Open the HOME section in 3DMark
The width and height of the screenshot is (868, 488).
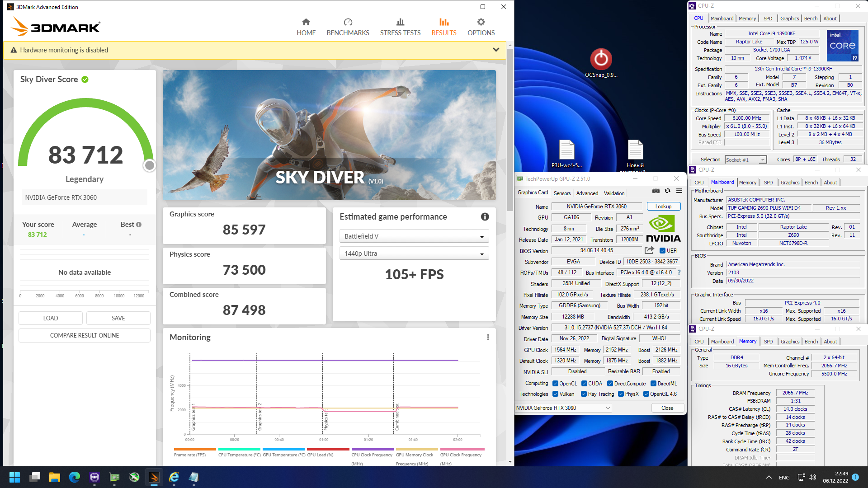(x=306, y=27)
